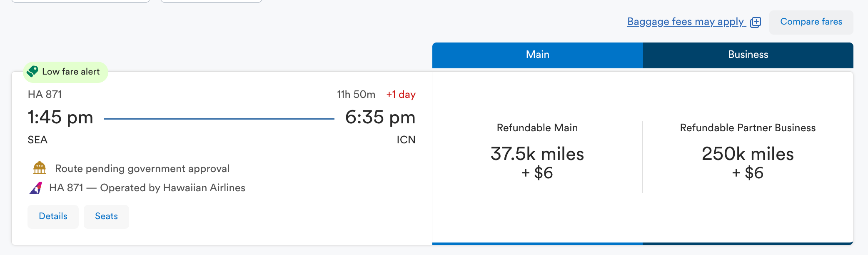Click the 1:45 pm departure time

coord(60,117)
